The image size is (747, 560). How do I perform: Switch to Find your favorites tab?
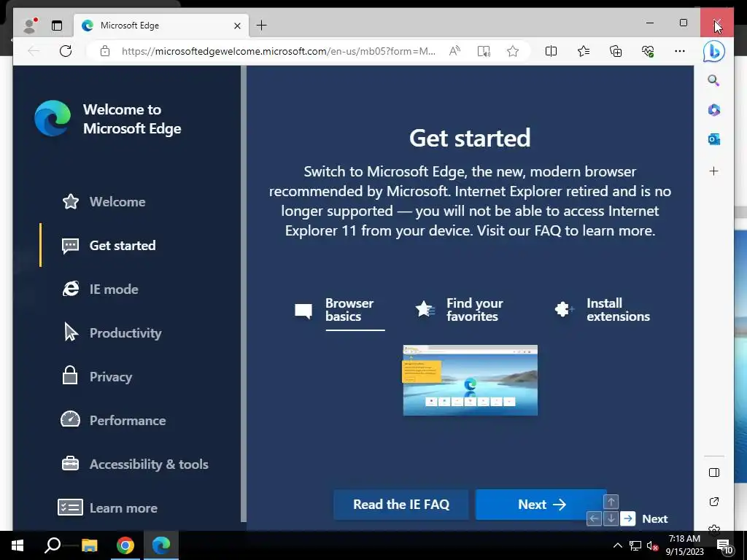(x=460, y=310)
